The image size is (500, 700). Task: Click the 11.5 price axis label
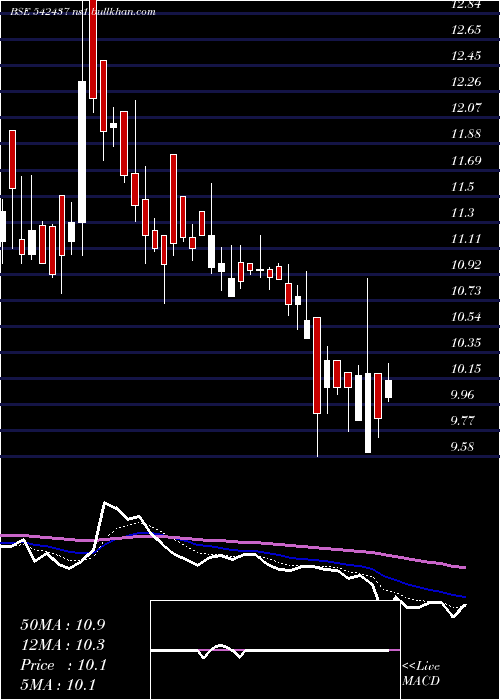(x=463, y=187)
